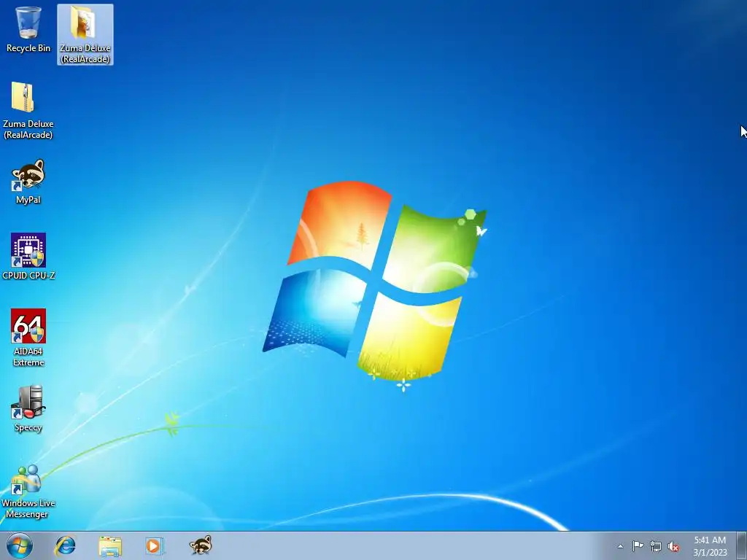This screenshot has width=747, height=560.
Task: Open the Windows Start menu orb
Action: [20, 545]
